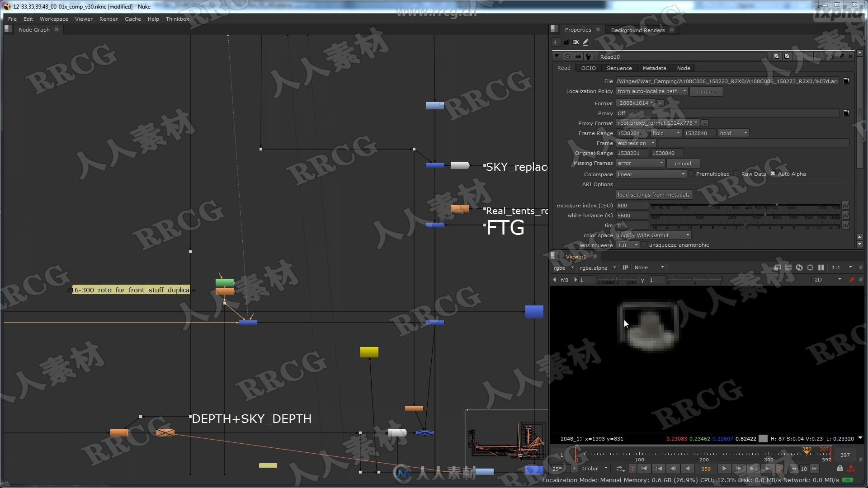The height and width of the screenshot is (488, 868).
Task: Click load settings from metadata button
Action: pos(654,194)
